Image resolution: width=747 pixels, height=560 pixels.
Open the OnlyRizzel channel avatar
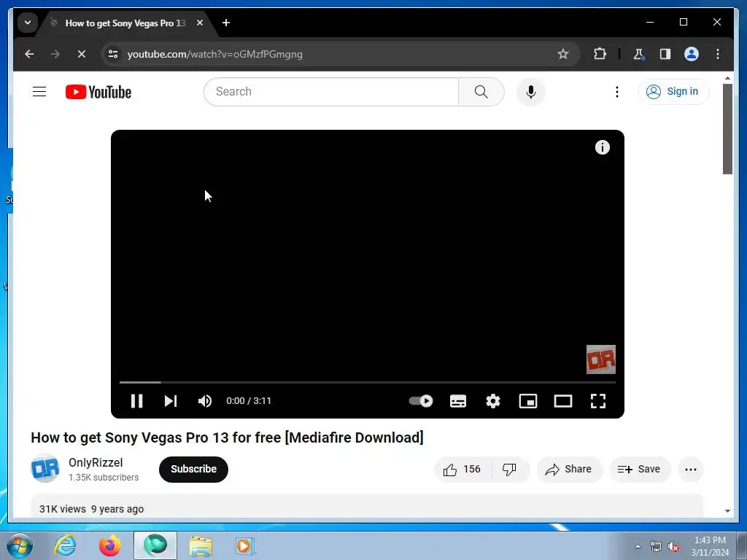coord(45,469)
